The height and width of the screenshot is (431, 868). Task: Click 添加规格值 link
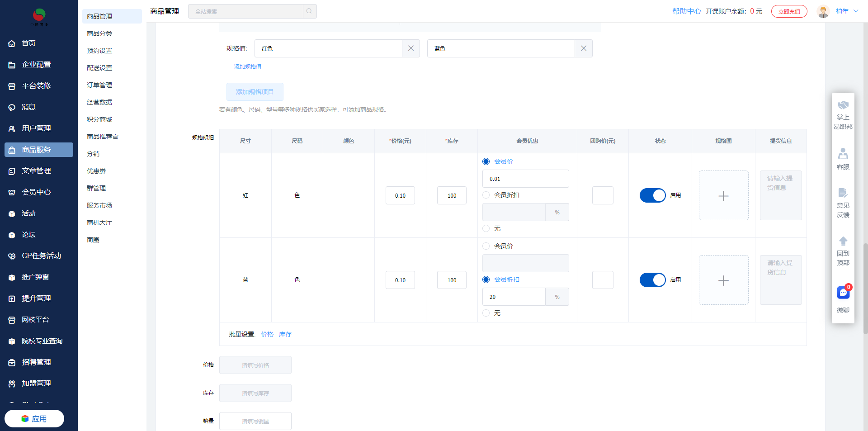pos(247,66)
